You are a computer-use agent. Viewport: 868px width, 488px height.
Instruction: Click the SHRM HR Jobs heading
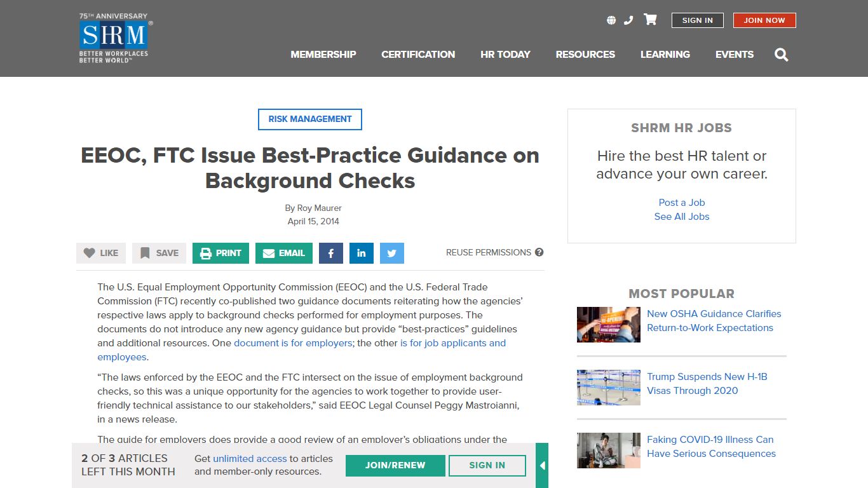[681, 128]
